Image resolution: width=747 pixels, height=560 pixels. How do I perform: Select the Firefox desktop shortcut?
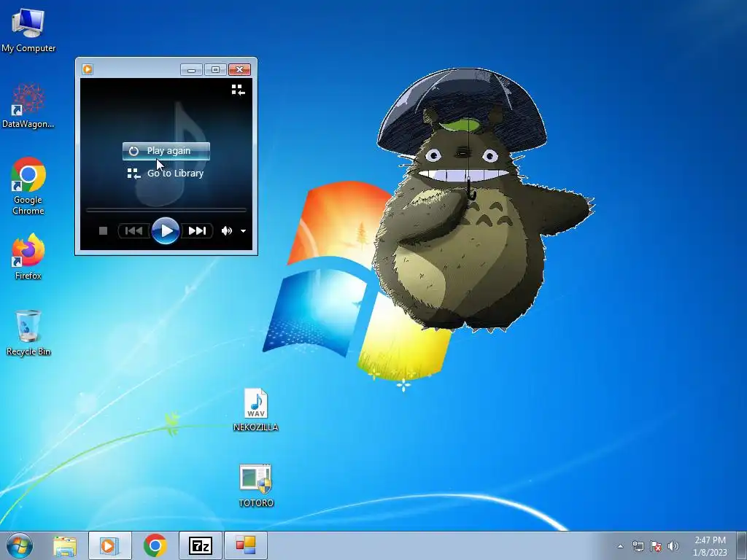click(28, 257)
